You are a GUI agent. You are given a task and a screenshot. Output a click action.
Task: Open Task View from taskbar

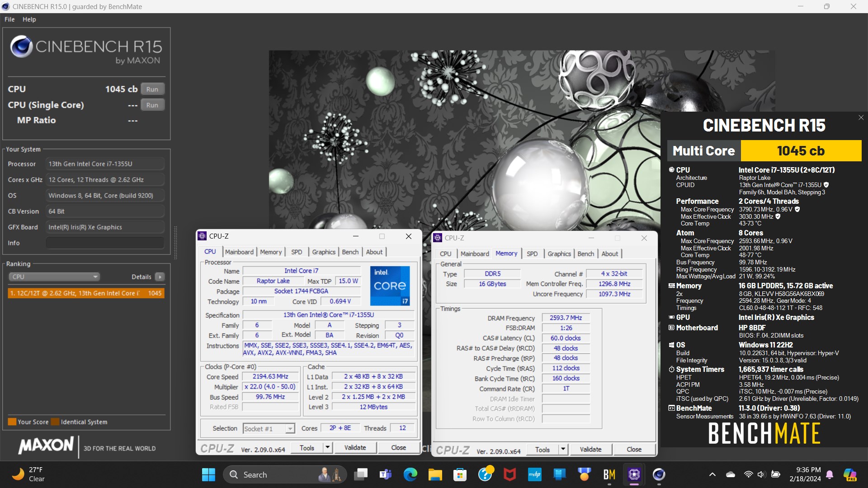361,474
